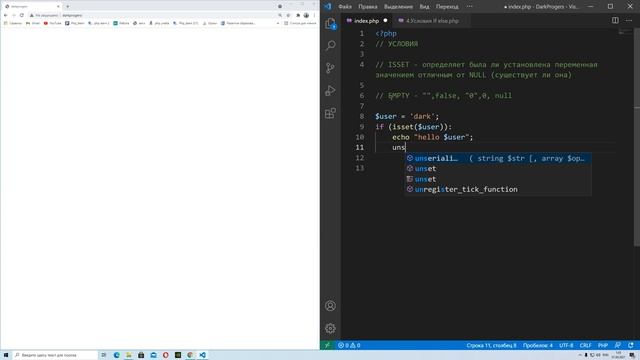
Task: Change encoding via UTF-8 status item
Action: (x=566, y=345)
